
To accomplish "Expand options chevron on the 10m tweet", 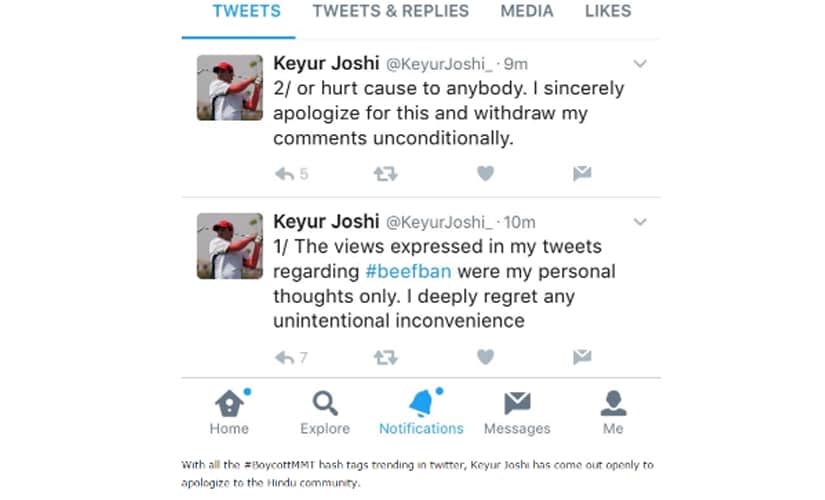I will click(x=640, y=222).
